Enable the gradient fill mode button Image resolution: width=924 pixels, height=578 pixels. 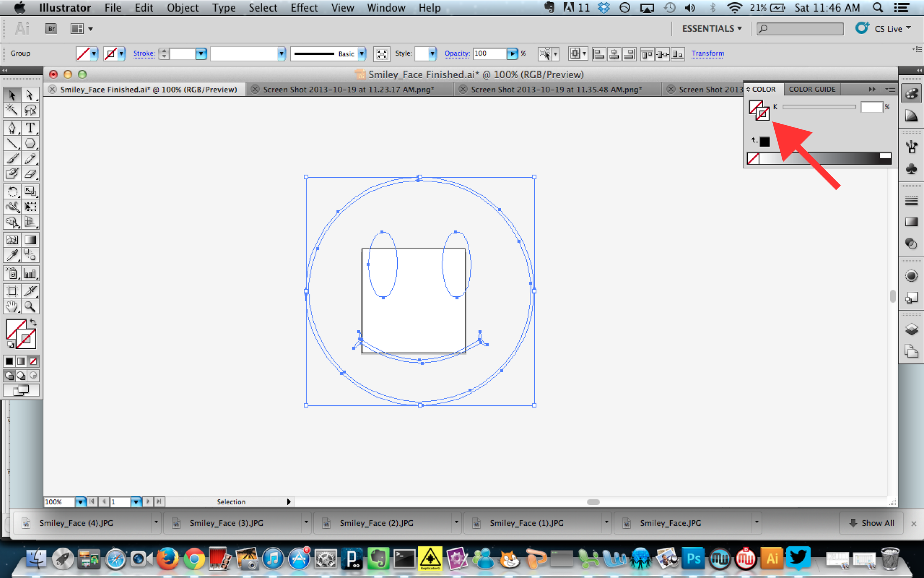click(x=21, y=361)
